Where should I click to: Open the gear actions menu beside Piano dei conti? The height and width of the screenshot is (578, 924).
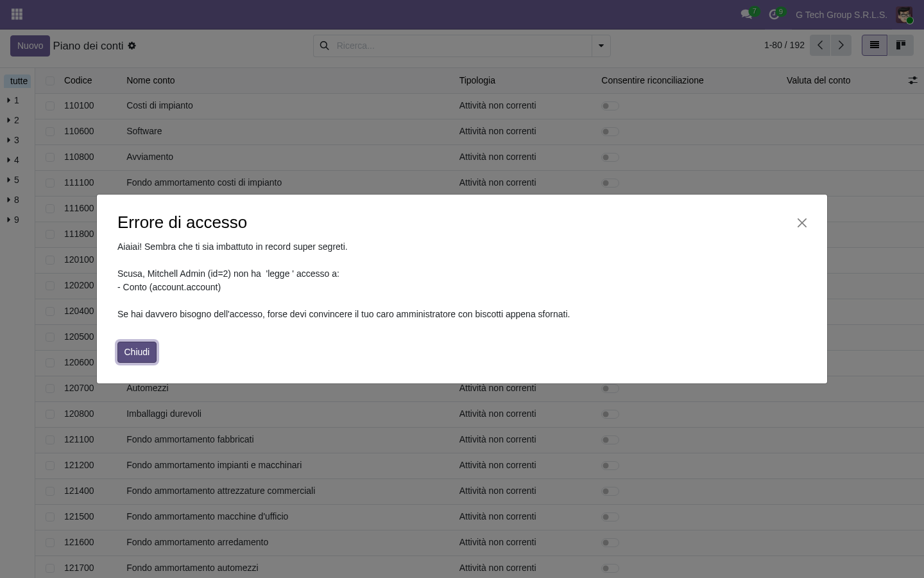132,46
